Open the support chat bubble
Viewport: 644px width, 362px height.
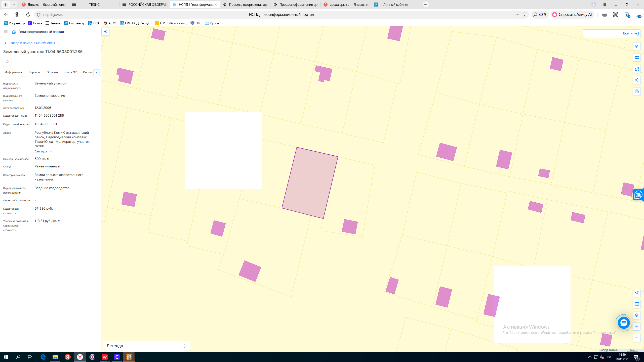click(x=624, y=323)
